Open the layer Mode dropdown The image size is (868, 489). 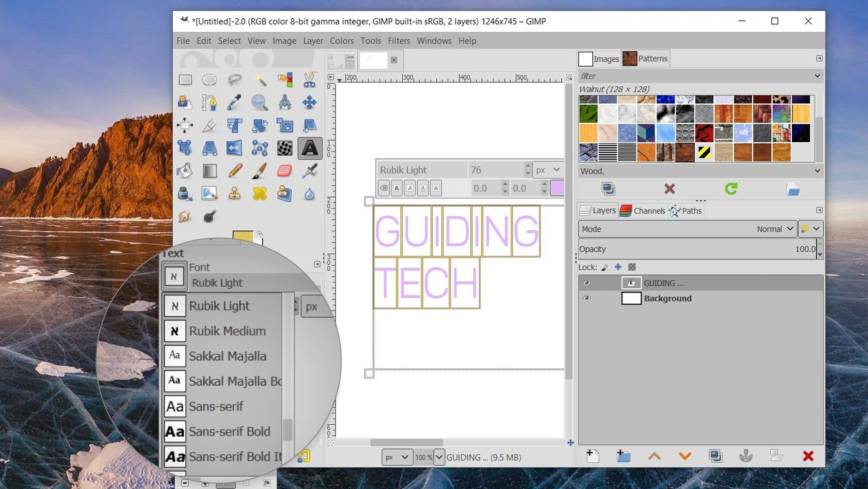click(x=688, y=229)
